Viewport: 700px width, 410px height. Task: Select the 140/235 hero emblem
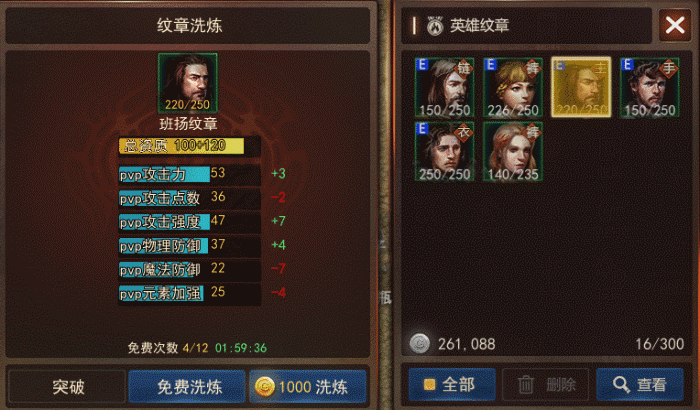click(512, 152)
